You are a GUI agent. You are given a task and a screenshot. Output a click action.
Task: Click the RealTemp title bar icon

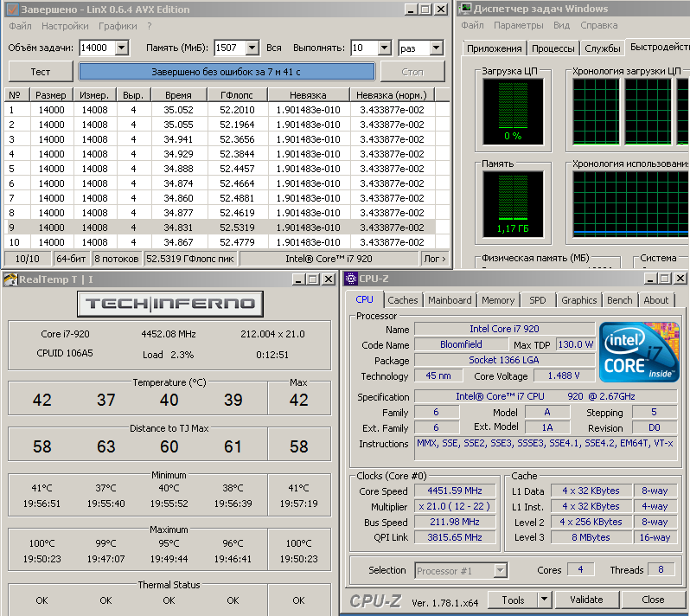tap(10, 279)
